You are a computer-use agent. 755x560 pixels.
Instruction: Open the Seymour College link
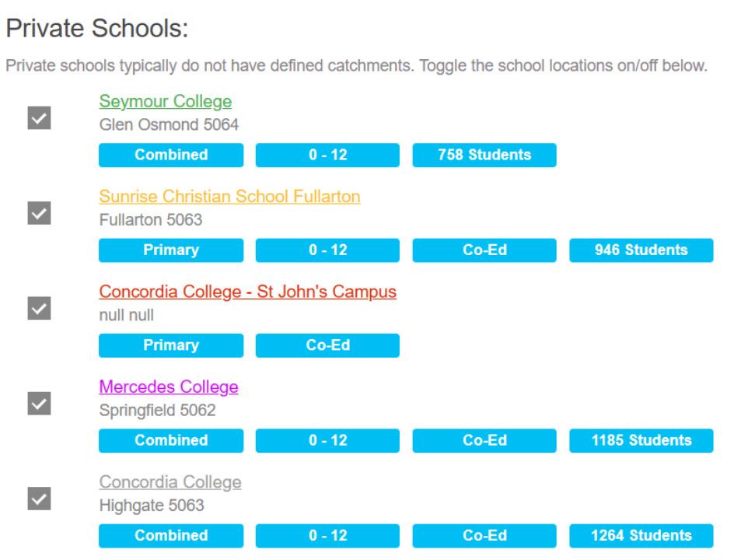(x=166, y=102)
